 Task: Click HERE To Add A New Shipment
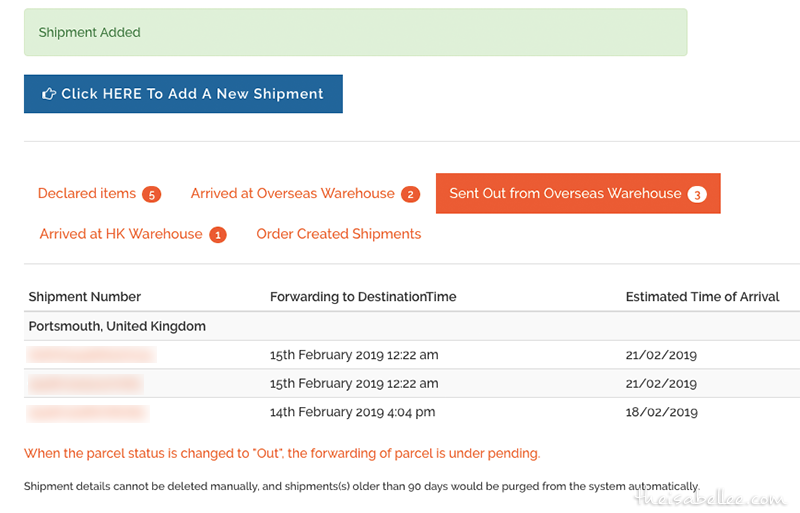point(183,94)
